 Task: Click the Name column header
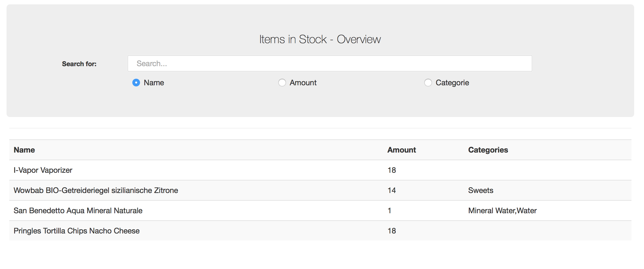24,150
